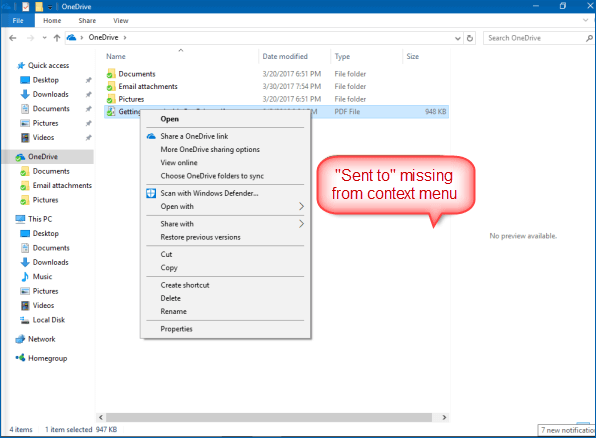This screenshot has height=438, width=596.
Task: Open Videos under Quick access
Action: (43, 137)
